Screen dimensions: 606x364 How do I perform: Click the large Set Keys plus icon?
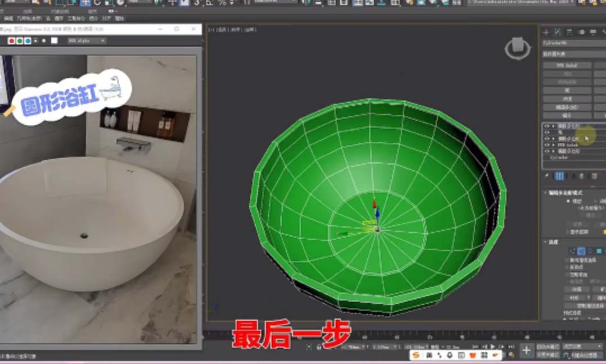point(526,351)
